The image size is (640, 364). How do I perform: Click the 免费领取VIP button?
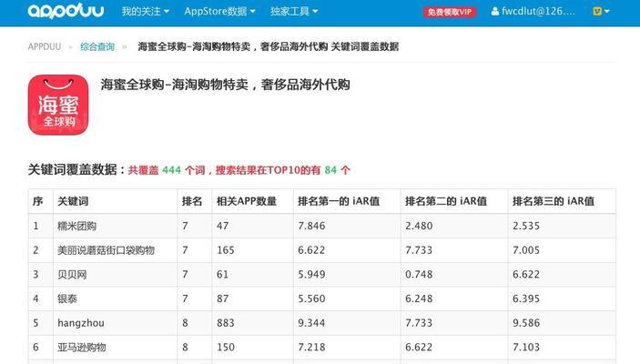click(450, 12)
